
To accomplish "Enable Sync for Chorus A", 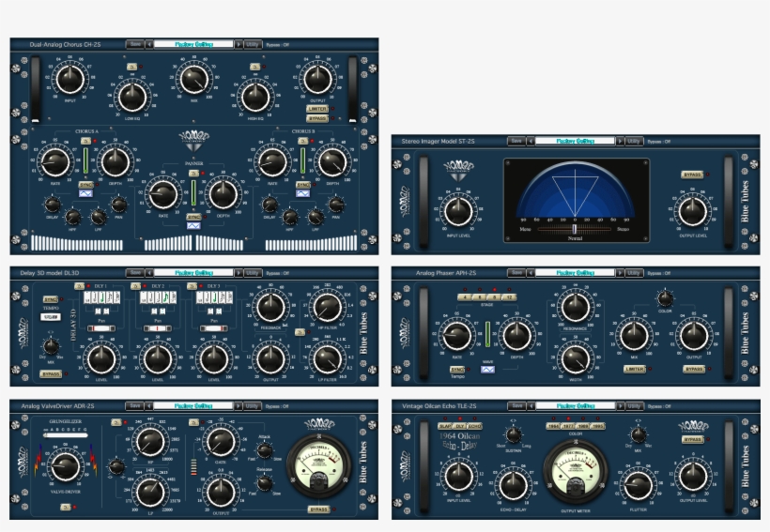I will tap(86, 185).
